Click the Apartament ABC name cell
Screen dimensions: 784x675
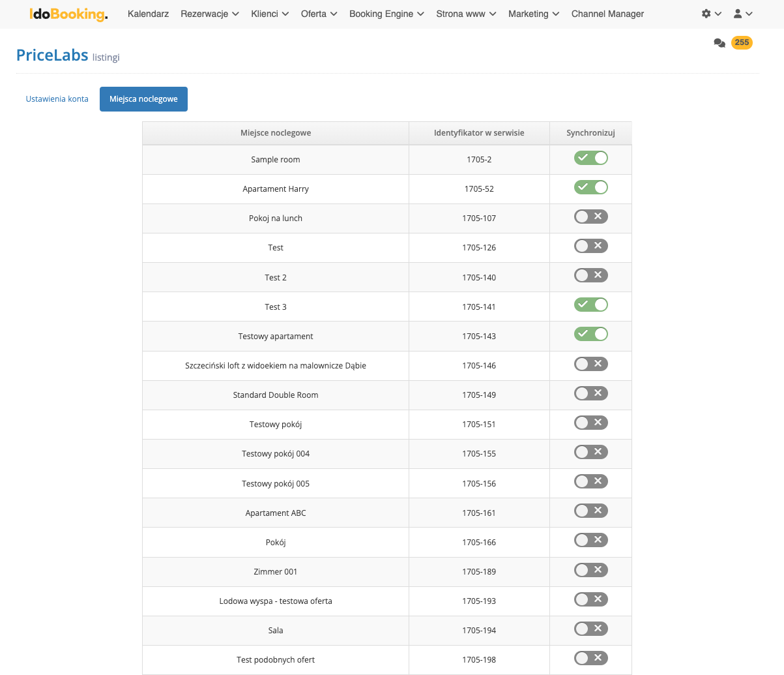click(276, 513)
